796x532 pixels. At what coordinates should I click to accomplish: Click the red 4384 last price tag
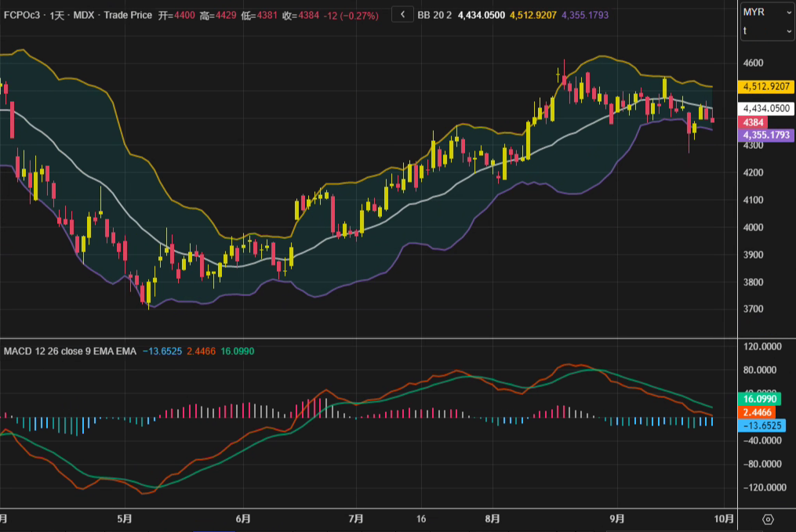click(x=753, y=122)
